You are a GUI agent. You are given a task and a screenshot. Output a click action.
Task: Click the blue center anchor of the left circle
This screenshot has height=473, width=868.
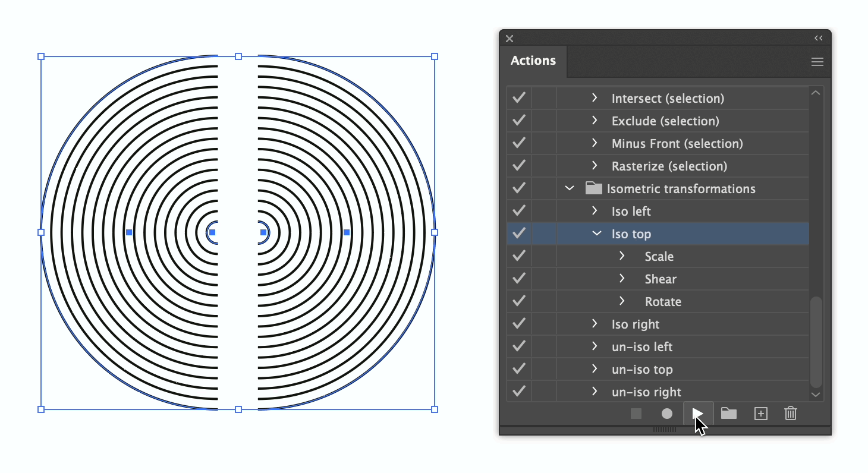212,232
